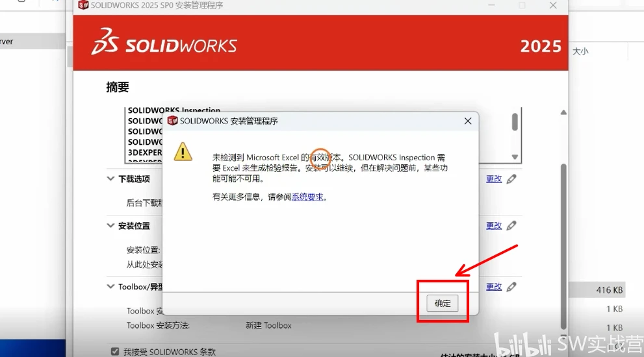Click the pencil edit icon beside Toolbox
Viewport: 644px width, 357px height.
click(511, 287)
